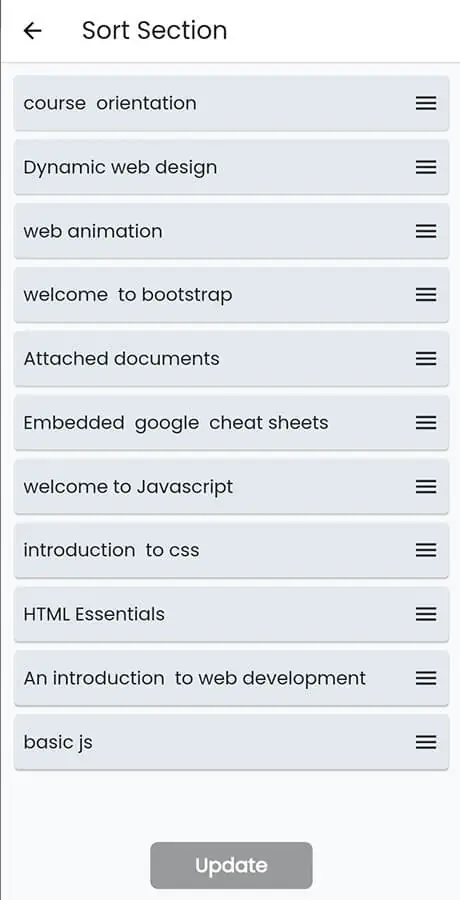Click the Update button
Screen dimensions: 460x900
point(231,865)
